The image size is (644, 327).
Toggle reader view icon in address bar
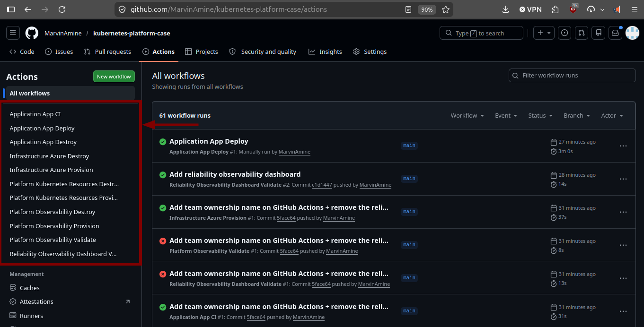pyautogui.click(x=408, y=9)
